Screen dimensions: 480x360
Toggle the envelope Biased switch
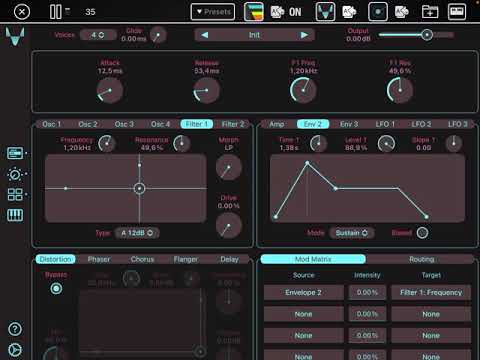point(422,233)
